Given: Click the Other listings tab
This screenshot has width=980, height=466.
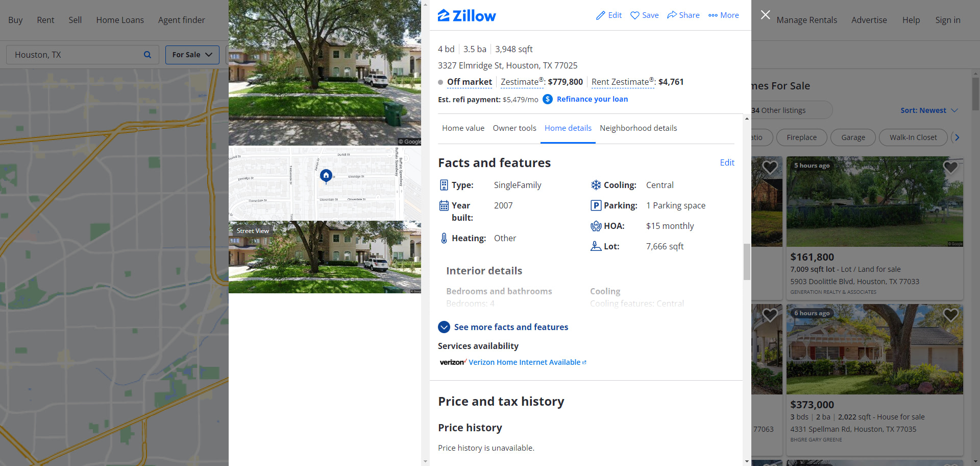Looking at the screenshot, I should tap(791, 110).
